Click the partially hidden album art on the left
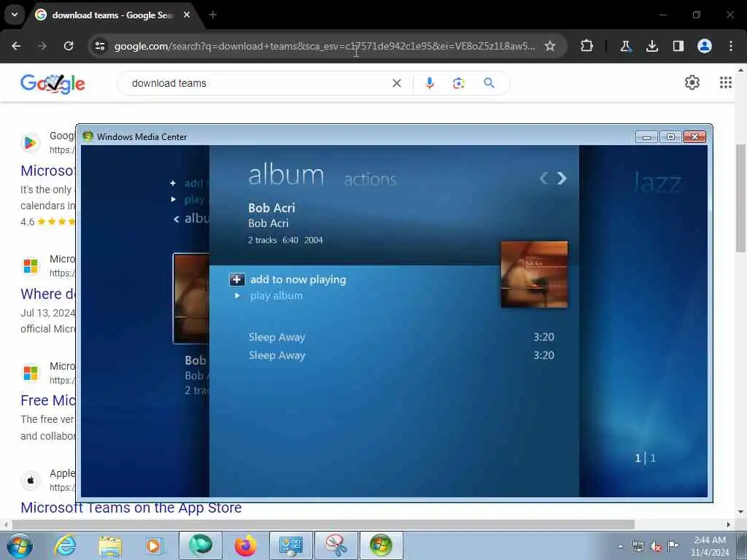This screenshot has width=747, height=560. [x=191, y=298]
